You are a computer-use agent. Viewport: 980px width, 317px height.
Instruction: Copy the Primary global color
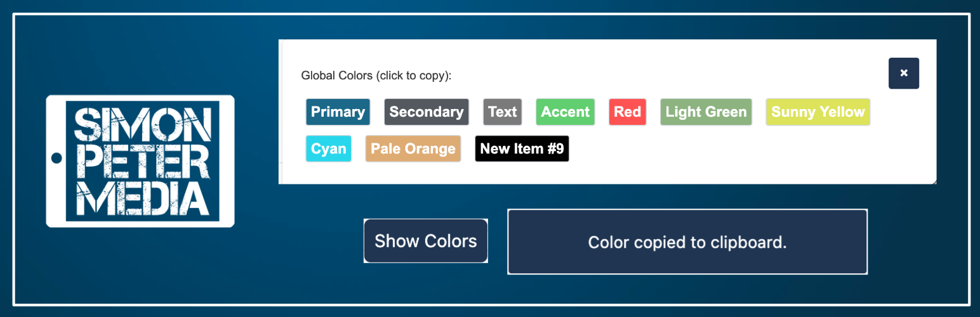338,112
